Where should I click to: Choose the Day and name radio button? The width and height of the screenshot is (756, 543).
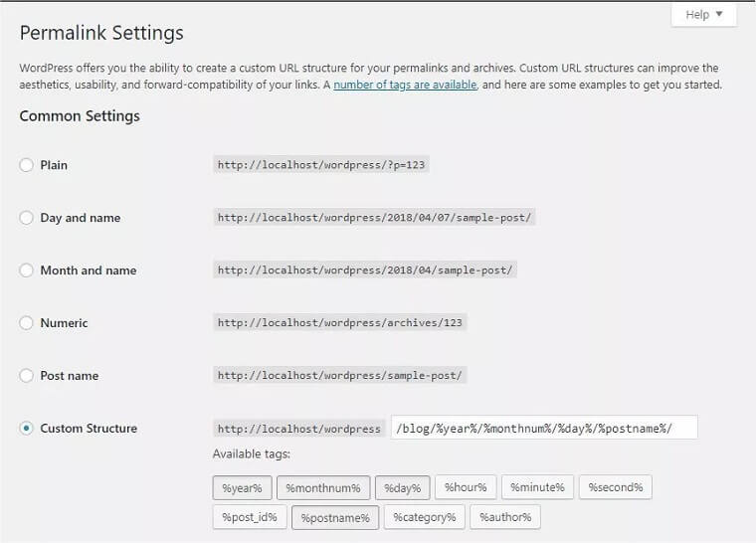click(x=27, y=218)
